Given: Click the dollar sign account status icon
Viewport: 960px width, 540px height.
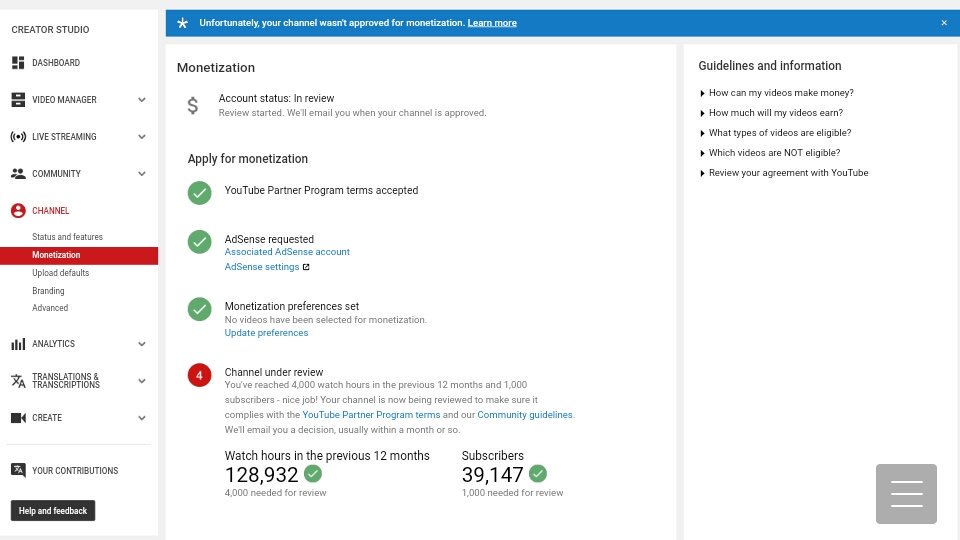Looking at the screenshot, I should click(193, 106).
